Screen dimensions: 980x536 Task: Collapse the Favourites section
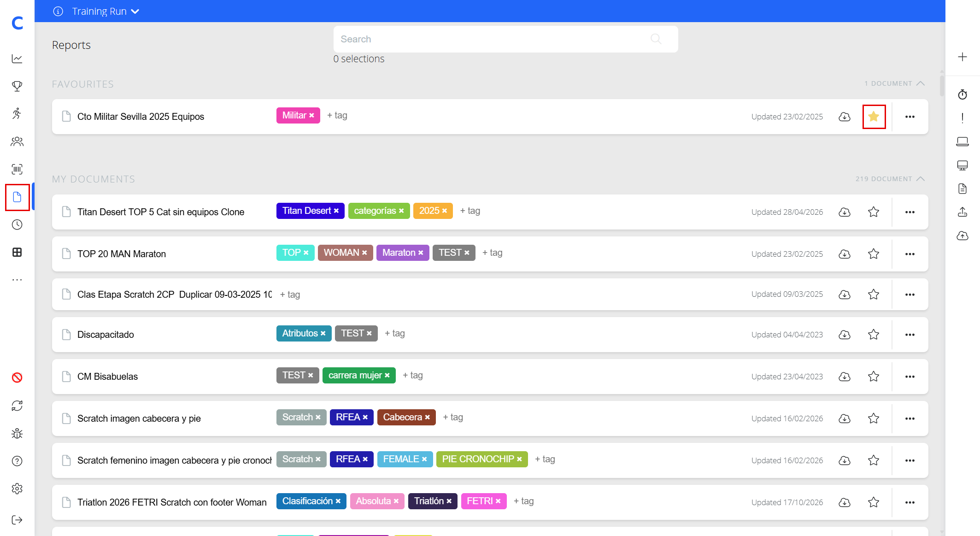coord(921,83)
